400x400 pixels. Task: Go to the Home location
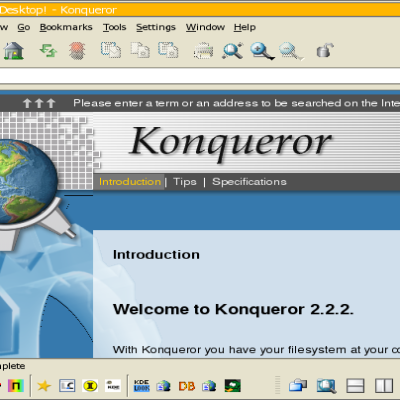pos(13,51)
